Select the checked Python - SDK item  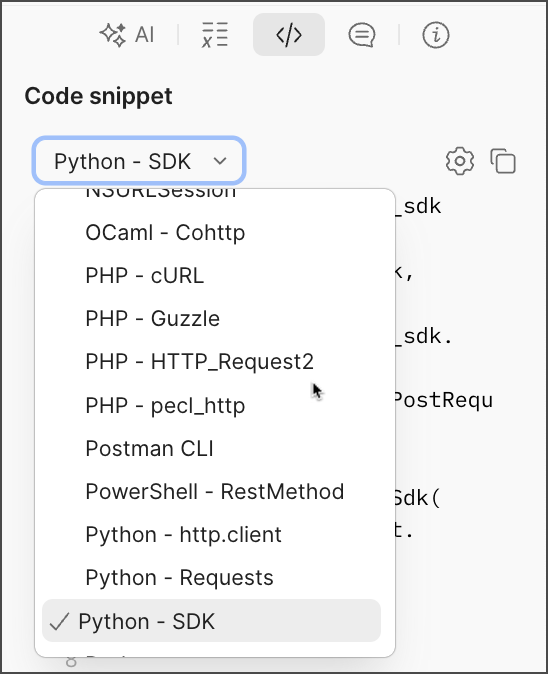coord(211,621)
